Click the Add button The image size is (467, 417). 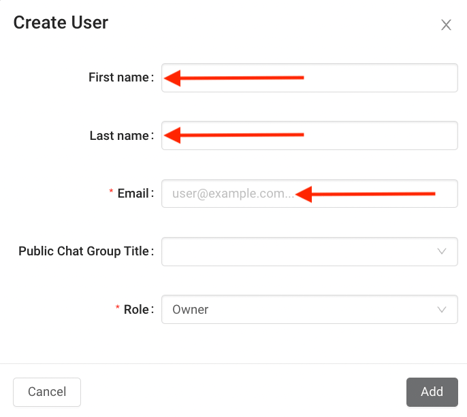(x=432, y=392)
